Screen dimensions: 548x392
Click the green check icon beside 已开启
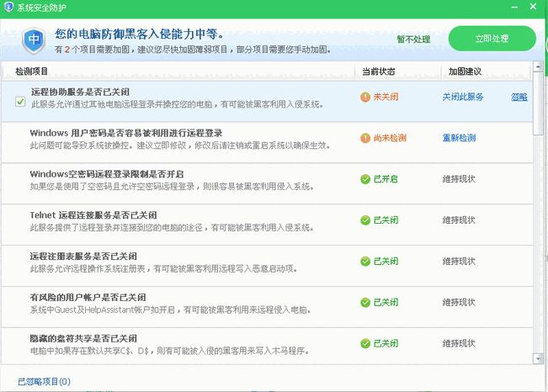tap(365, 179)
